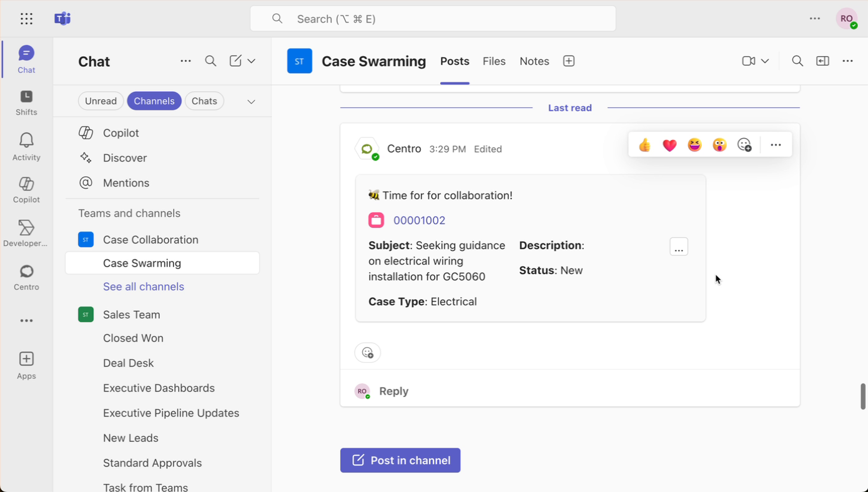Show more apps ellipsis in rail
The width and height of the screenshot is (868, 492).
(x=26, y=321)
